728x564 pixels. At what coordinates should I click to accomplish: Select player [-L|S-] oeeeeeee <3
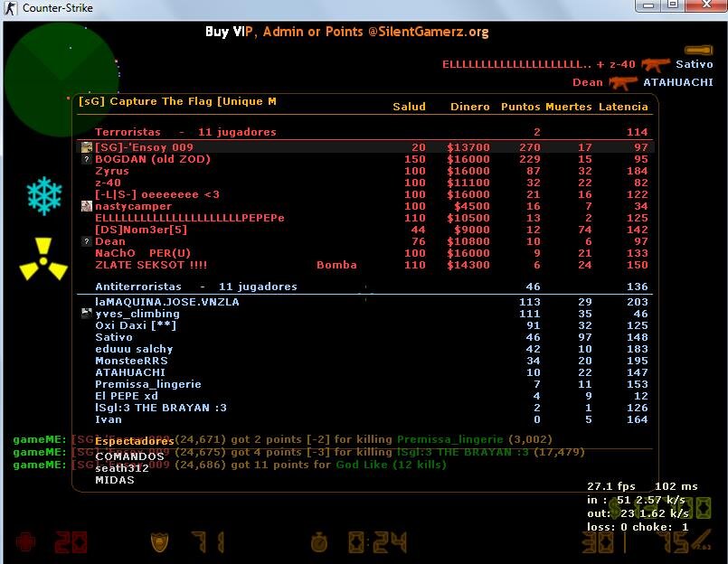click(157, 194)
